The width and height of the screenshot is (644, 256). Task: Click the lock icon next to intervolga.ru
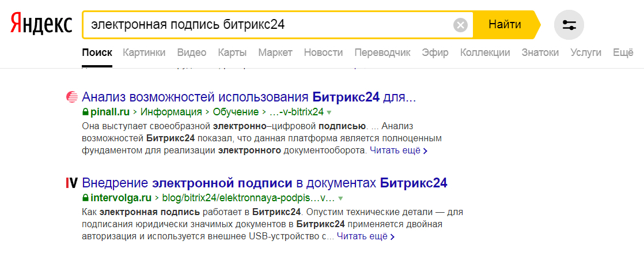pos(85,198)
